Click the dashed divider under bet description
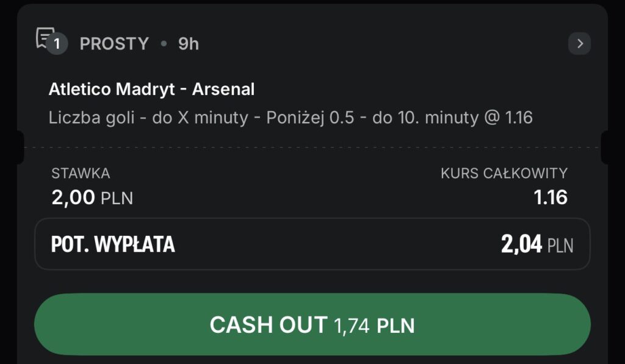Image resolution: width=625 pixels, height=364 pixels. [x=312, y=148]
